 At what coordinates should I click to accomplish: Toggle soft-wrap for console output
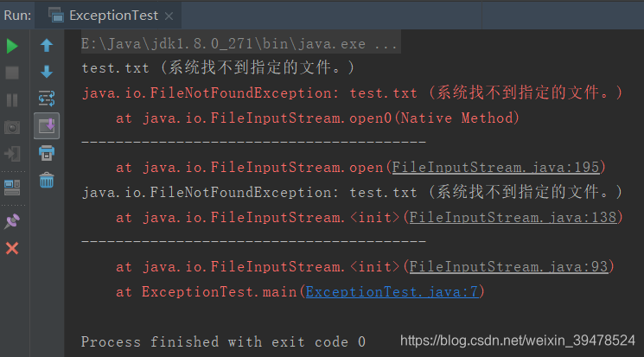47,99
